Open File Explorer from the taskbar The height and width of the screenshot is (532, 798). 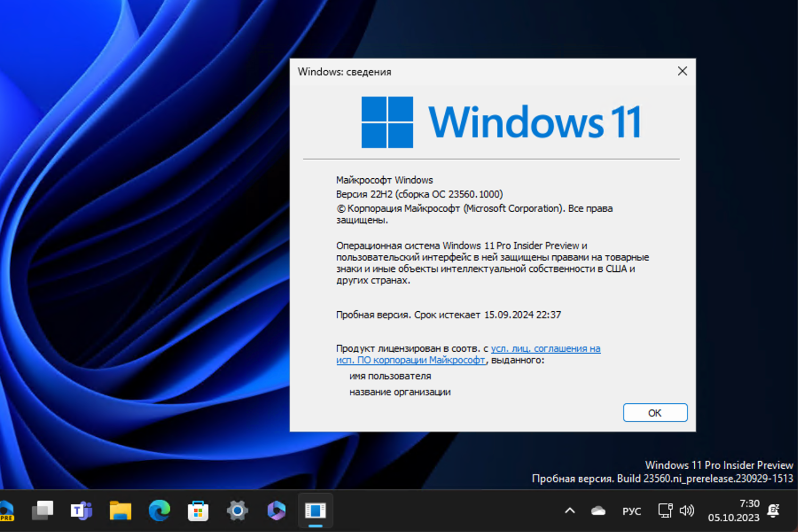(120, 510)
